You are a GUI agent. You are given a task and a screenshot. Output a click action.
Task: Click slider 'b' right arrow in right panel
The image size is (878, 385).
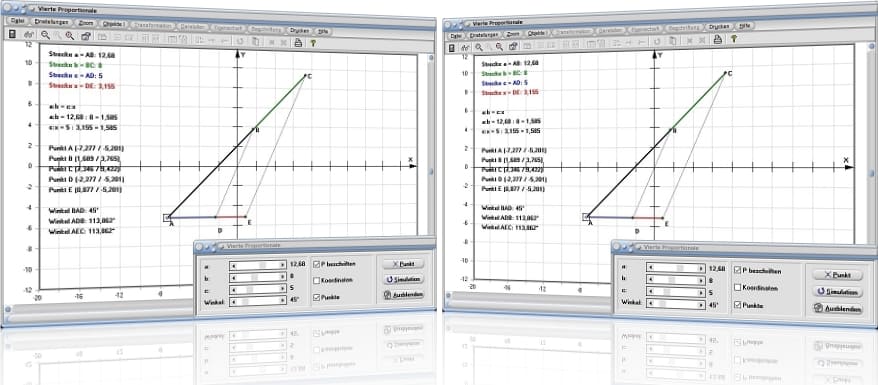tap(701, 280)
